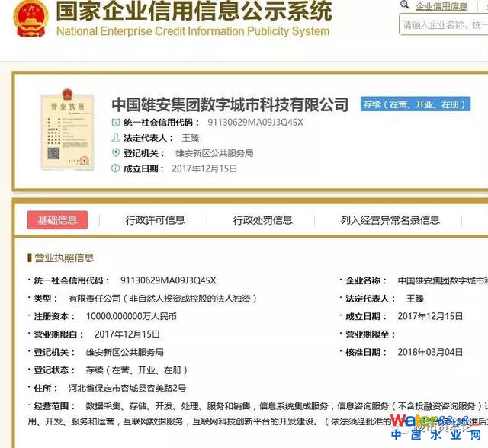
Task: Click the establishment date clock icon
Action: point(116,168)
